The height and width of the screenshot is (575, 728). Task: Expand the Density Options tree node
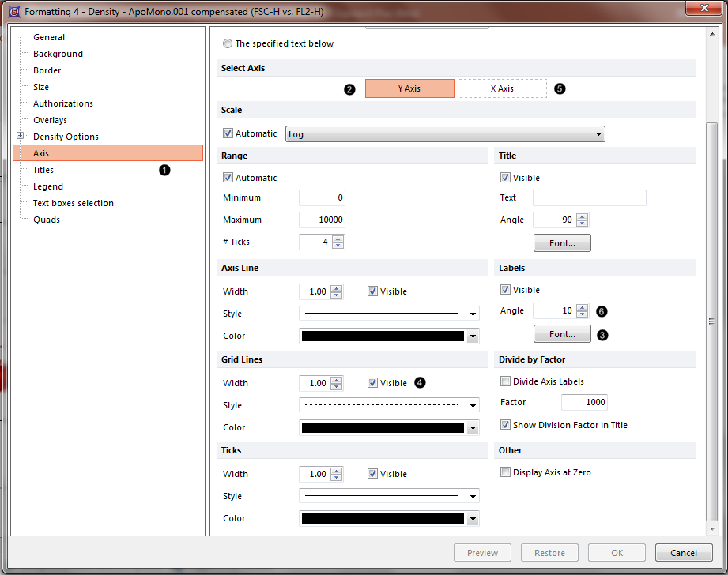click(x=21, y=136)
